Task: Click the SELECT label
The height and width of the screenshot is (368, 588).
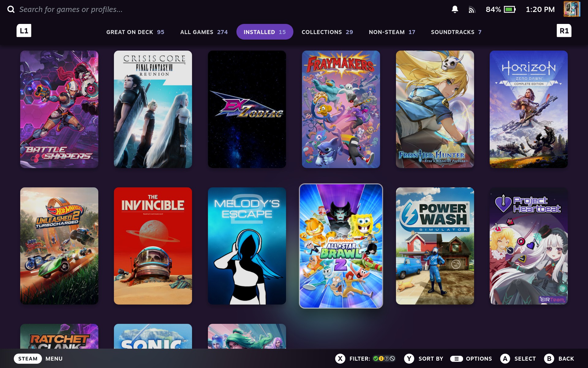Action: click(x=525, y=358)
